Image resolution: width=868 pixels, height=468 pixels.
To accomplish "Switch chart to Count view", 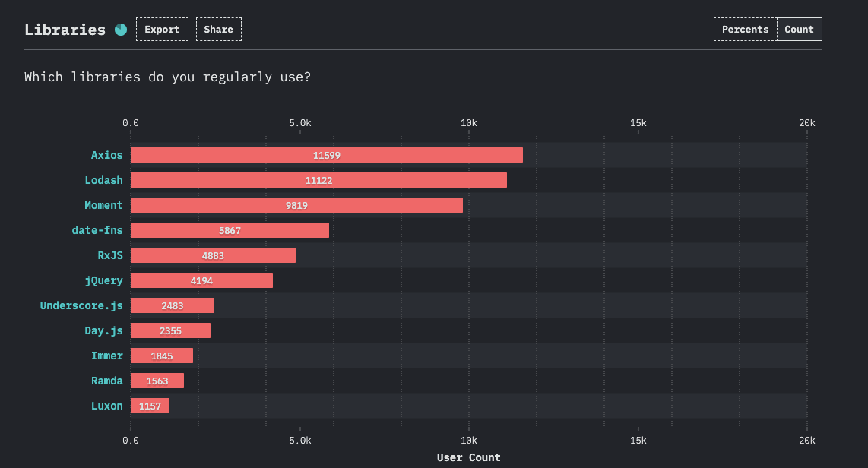I will (799, 30).
